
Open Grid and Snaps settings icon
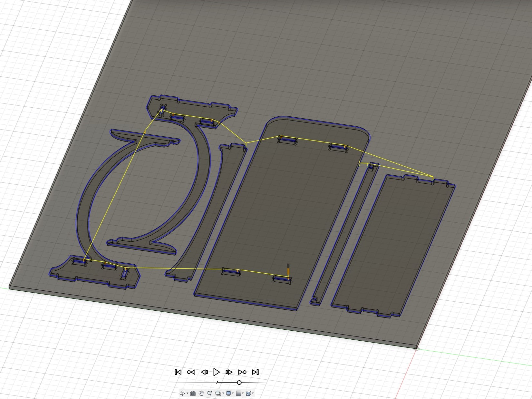click(x=238, y=393)
